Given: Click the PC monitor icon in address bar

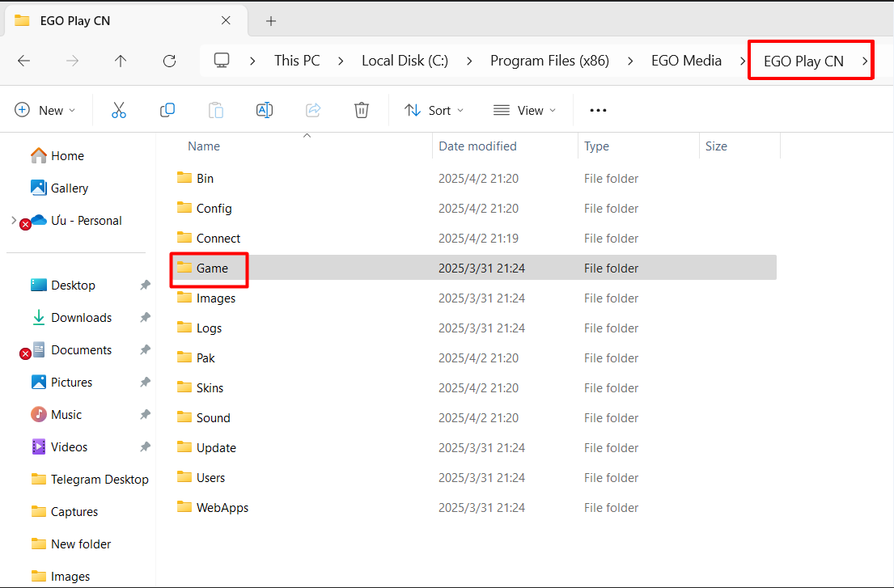Looking at the screenshot, I should click(x=222, y=61).
